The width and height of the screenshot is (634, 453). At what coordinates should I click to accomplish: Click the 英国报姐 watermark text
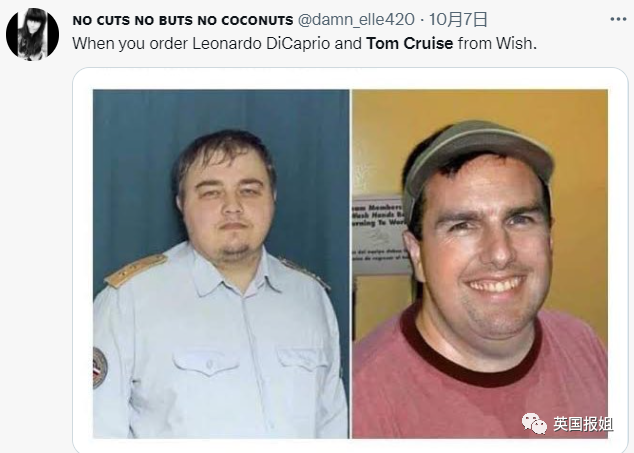[x=583, y=424]
